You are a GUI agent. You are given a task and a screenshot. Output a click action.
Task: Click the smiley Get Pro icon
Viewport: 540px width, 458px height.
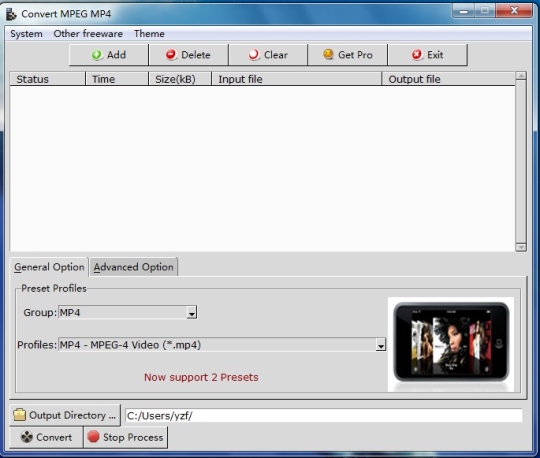point(329,54)
